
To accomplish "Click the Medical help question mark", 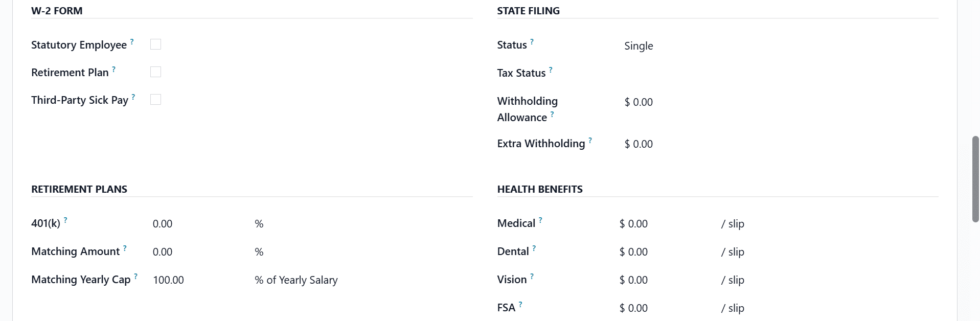I will pyautogui.click(x=540, y=220).
